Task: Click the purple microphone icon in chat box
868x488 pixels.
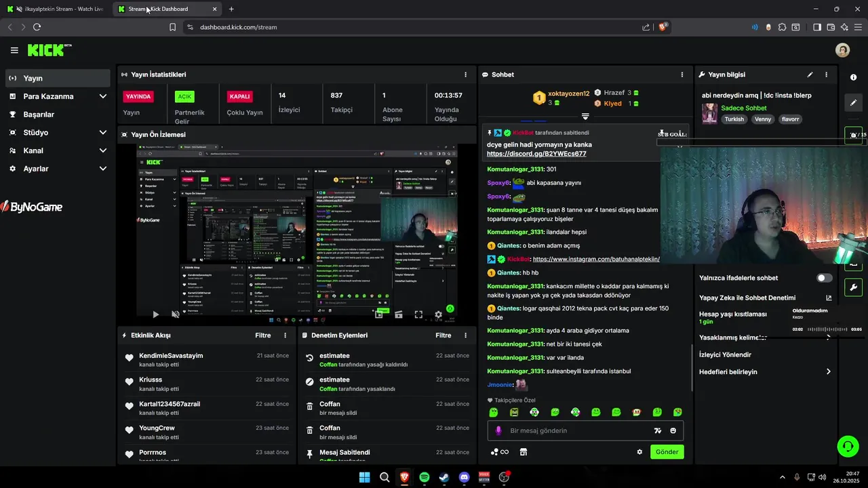Action: click(x=498, y=430)
